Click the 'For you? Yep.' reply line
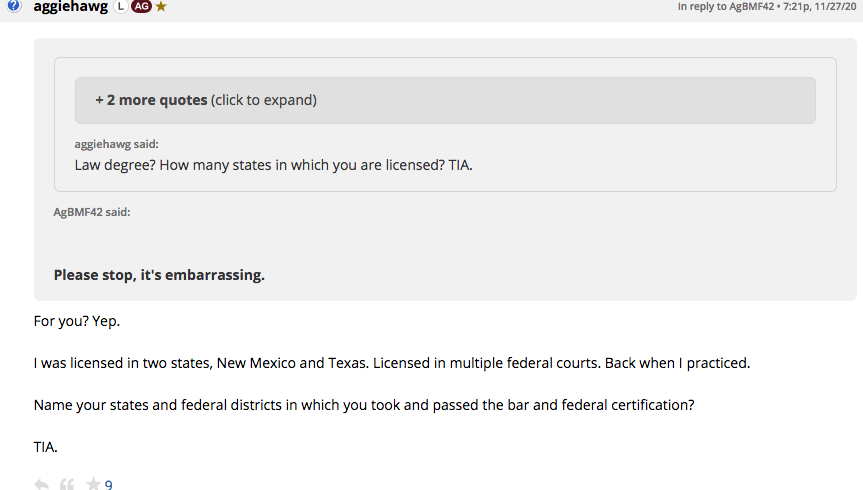The image size is (863, 490). coord(76,322)
